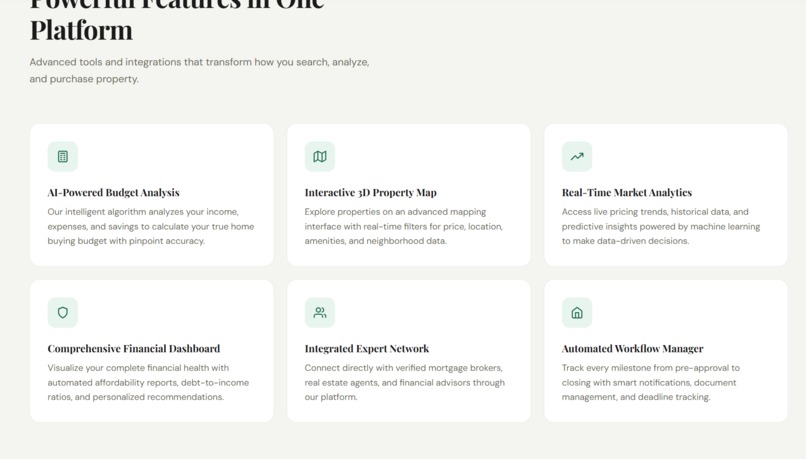Click the 'Explore properties on an advanced mapping' description
Screen dimensions: 806x459
click(404, 226)
